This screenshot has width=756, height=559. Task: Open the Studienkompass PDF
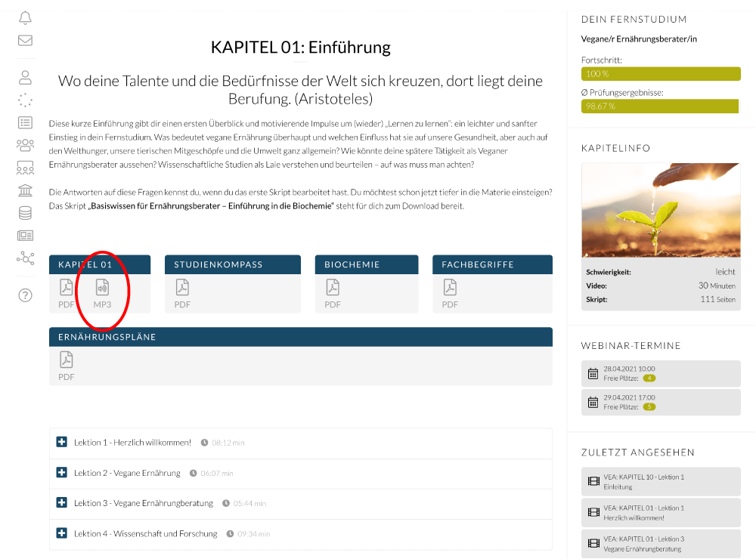pos(182,293)
